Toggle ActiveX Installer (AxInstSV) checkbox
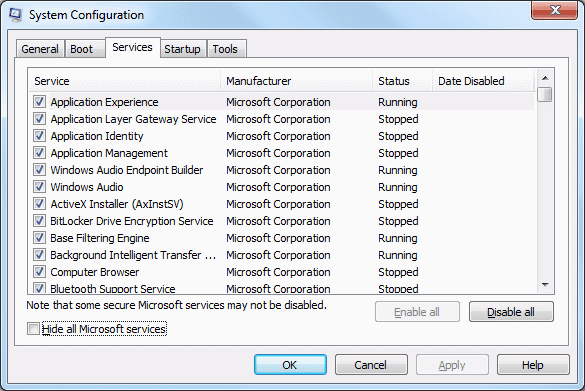The image size is (585, 391). [40, 204]
